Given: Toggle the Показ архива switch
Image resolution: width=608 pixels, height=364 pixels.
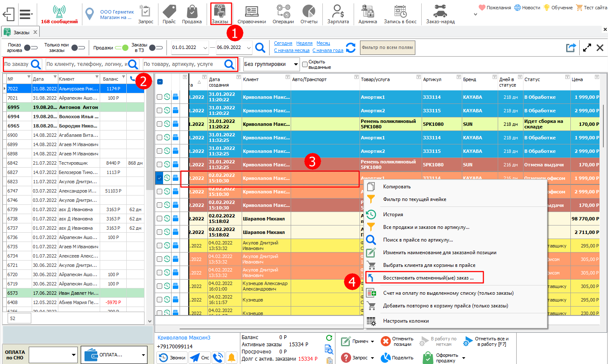Looking at the screenshot, I should coord(31,48).
